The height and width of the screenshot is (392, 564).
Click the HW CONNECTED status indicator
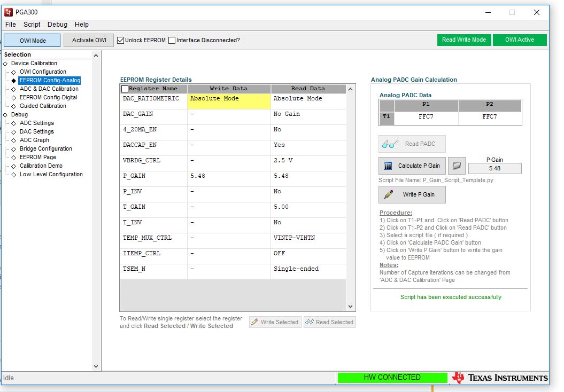(x=392, y=378)
